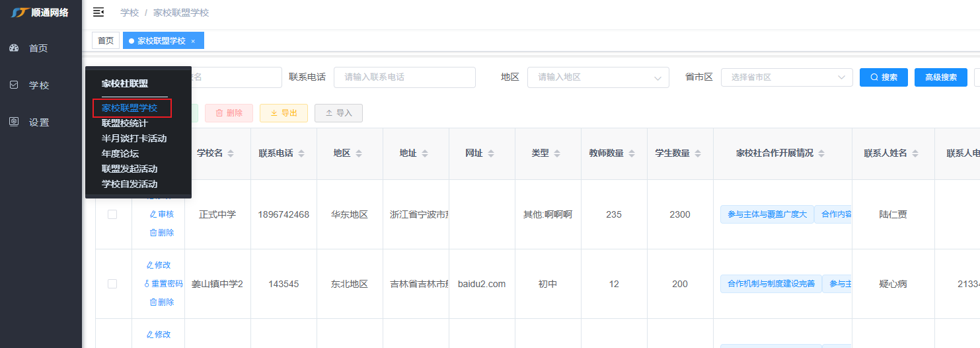Sort by 学校名 column sort icon
This screenshot has width=980, height=348.
(x=231, y=153)
